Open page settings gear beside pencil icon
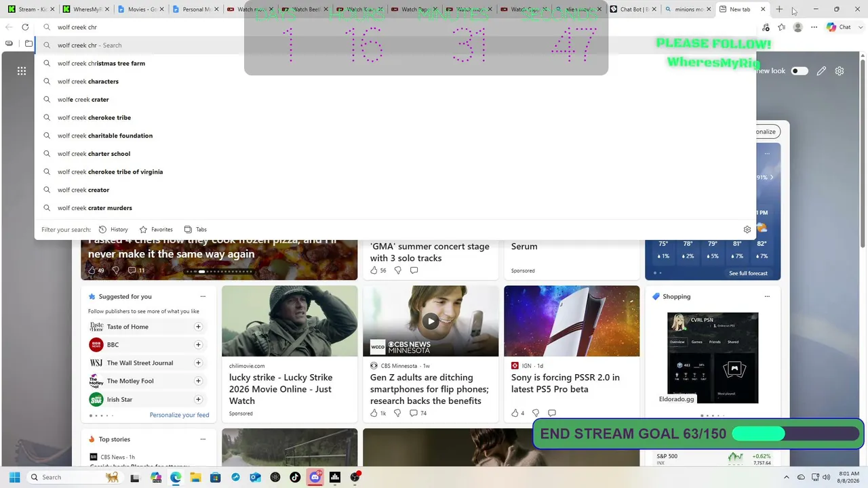 (x=840, y=70)
